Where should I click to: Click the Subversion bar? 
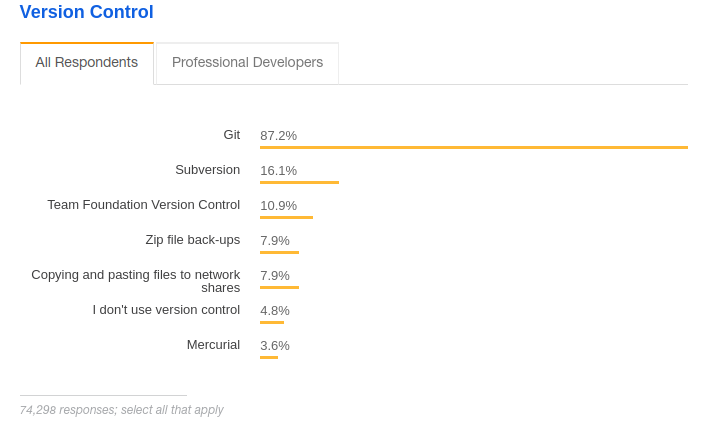pyautogui.click(x=299, y=183)
